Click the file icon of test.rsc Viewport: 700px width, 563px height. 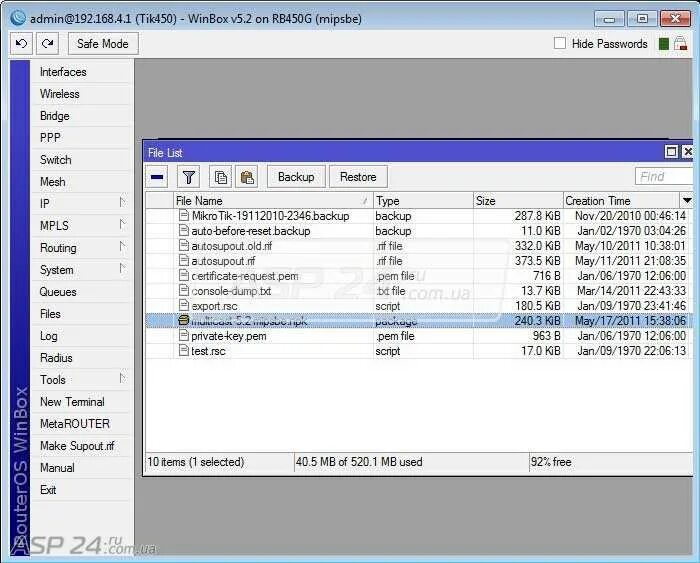click(183, 350)
